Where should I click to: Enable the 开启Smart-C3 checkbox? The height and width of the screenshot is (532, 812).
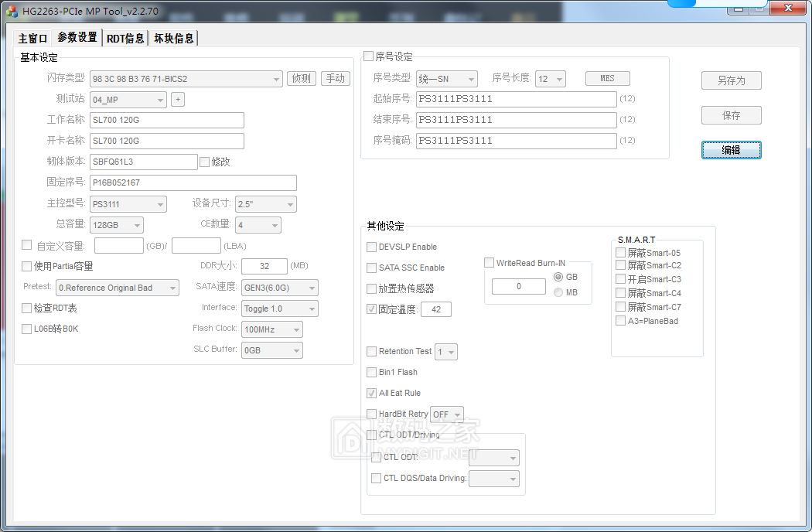(620, 278)
